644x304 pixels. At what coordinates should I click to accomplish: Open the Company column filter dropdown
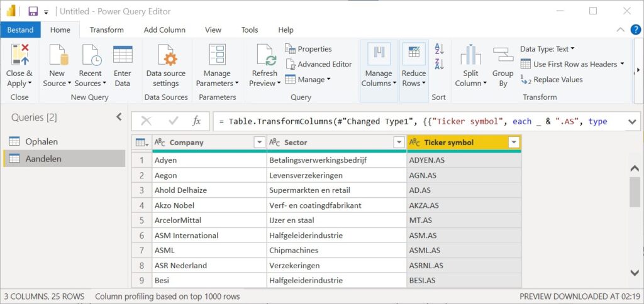tap(259, 143)
